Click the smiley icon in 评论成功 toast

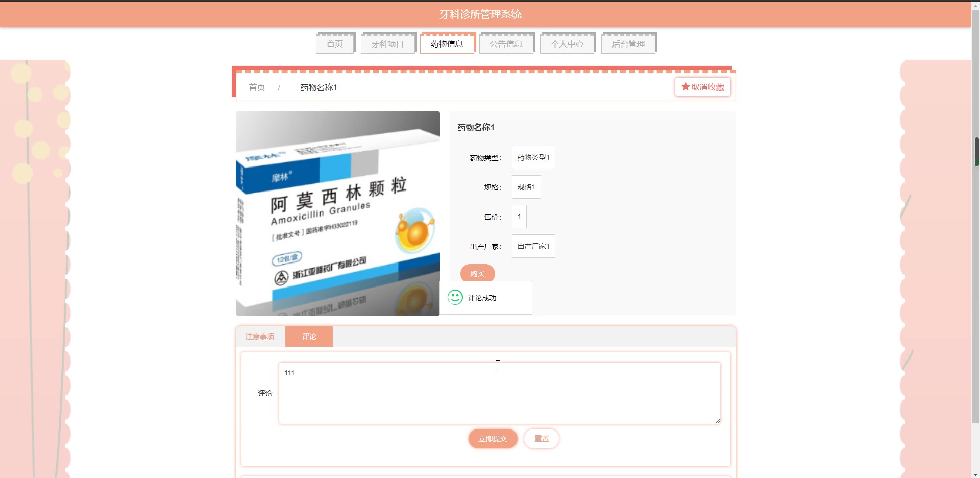point(455,297)
